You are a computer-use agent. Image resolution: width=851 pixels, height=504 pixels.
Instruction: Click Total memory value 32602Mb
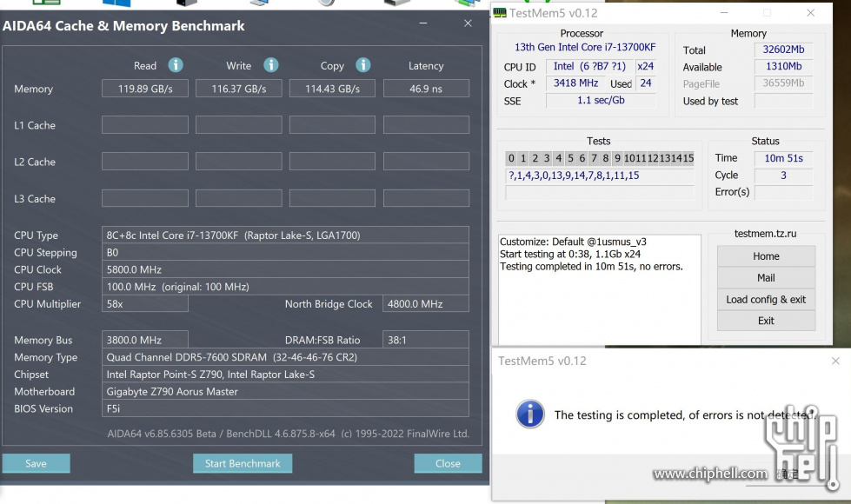coord(783,50)
